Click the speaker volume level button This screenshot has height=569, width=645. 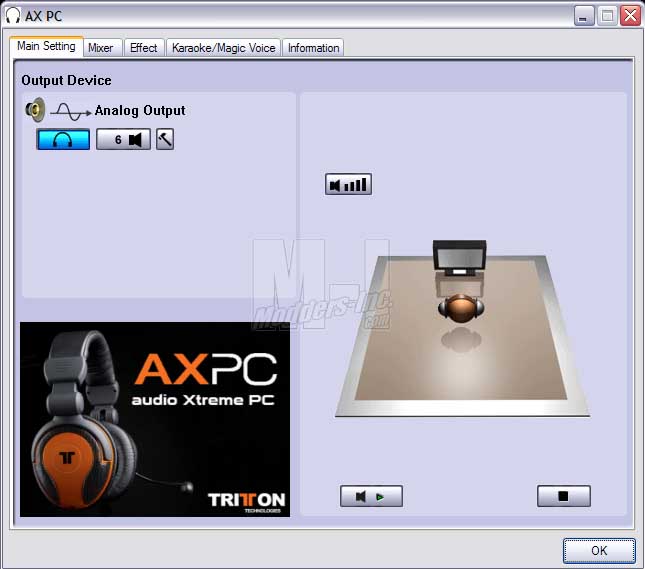pos(348,184)
